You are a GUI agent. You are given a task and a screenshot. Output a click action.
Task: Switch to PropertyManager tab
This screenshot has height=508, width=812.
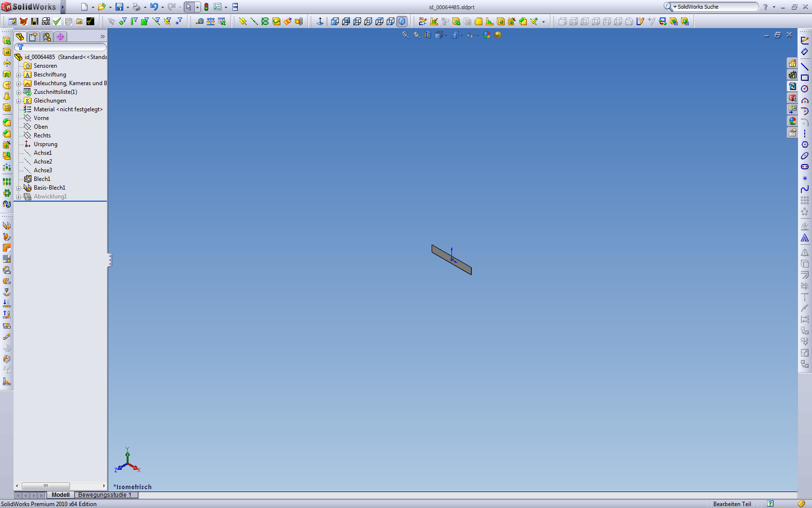(33, 37)
